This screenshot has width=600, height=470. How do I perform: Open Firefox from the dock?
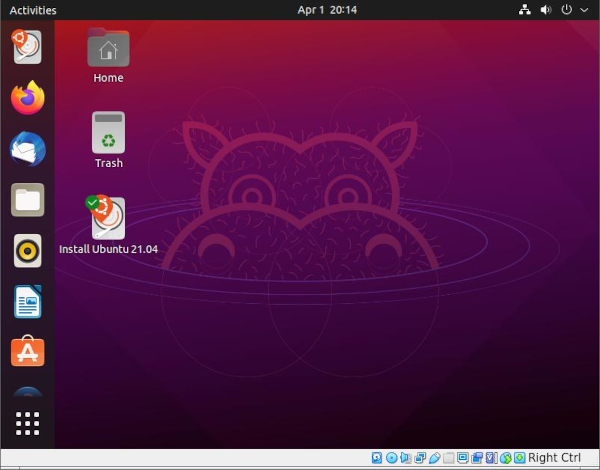[28, 98]
